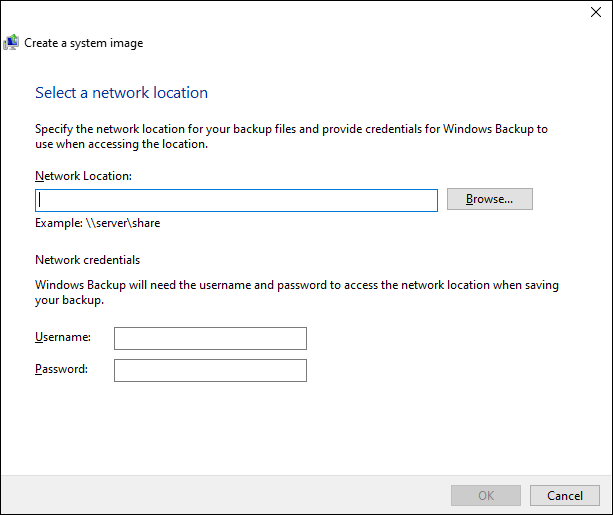Open the Browse... network folder picker
Screen dimensions: 613x515
[x=489, y=199]
